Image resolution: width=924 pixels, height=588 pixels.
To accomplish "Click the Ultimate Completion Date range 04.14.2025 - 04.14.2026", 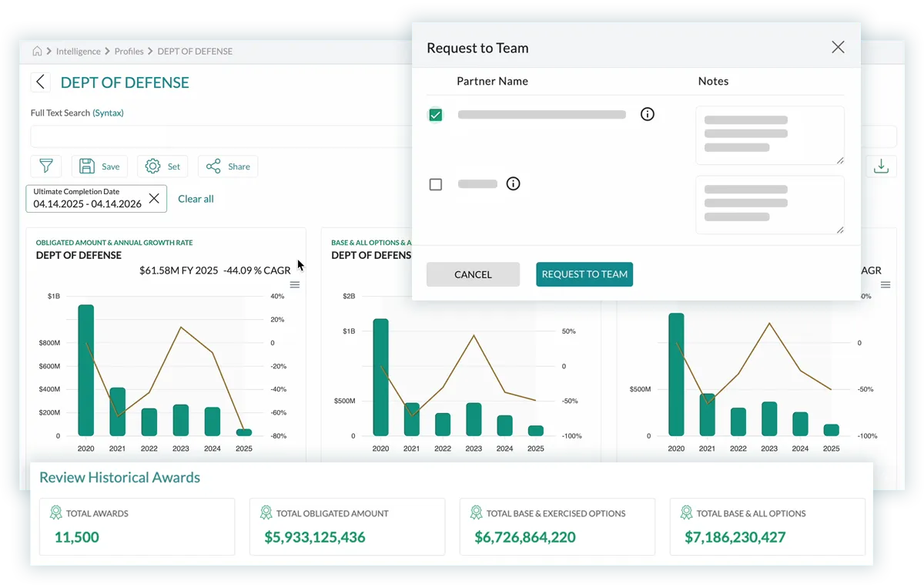I will coord(87,204).
